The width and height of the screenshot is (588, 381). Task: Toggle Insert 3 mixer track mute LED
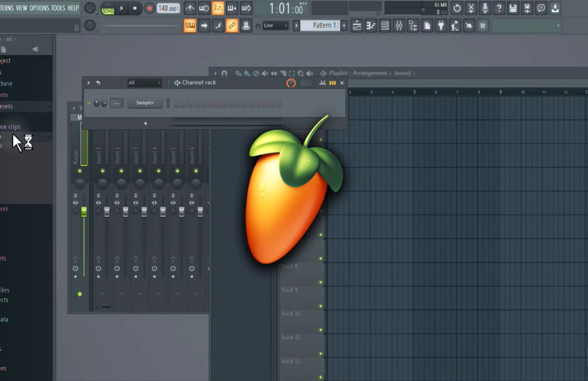point(140,171)
